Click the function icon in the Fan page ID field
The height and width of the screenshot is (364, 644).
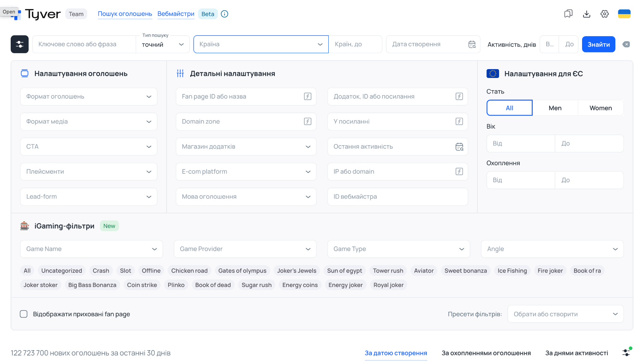click(x=308, y=97)
